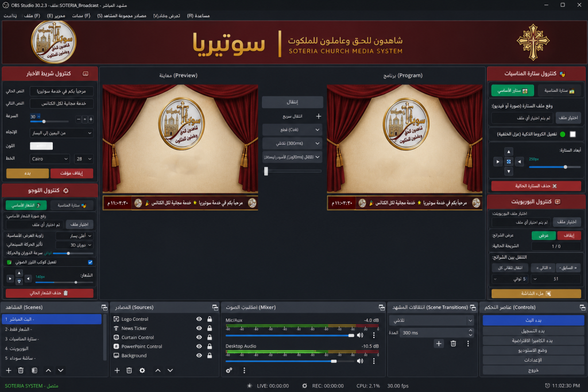Open scene transition three-dot properties menu
Image resolution: width=588 pixels, height=392 pixels.
tap(468, 344)
